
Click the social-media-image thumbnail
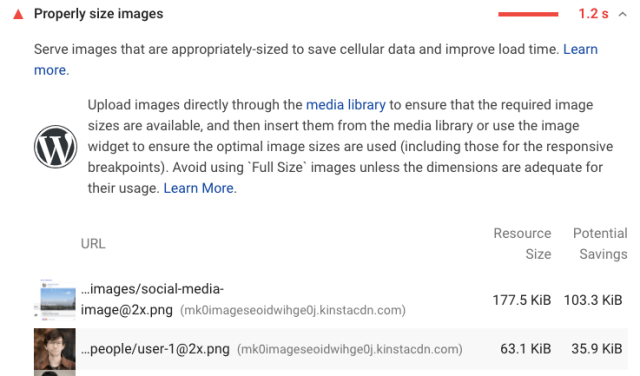point(55,300)
